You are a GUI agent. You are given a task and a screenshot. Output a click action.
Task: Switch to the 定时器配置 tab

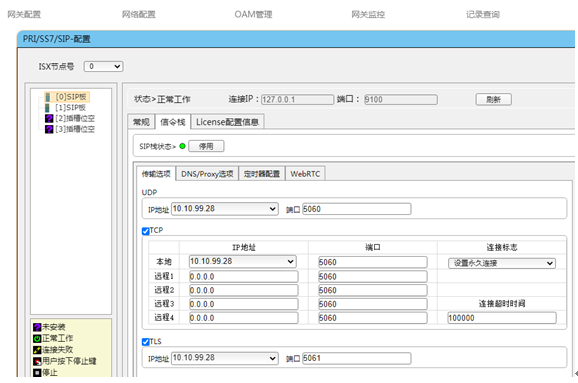(262, 174)
